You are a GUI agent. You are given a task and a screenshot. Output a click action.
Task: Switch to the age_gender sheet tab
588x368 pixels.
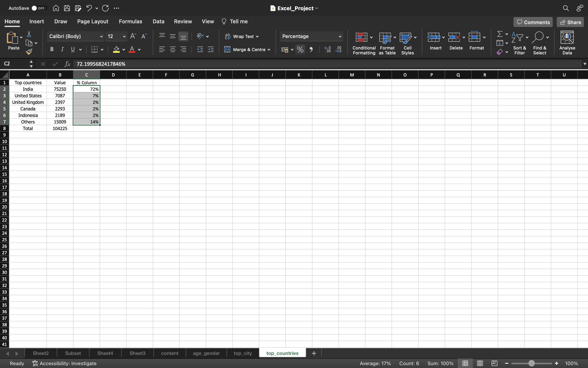point(206,353)
